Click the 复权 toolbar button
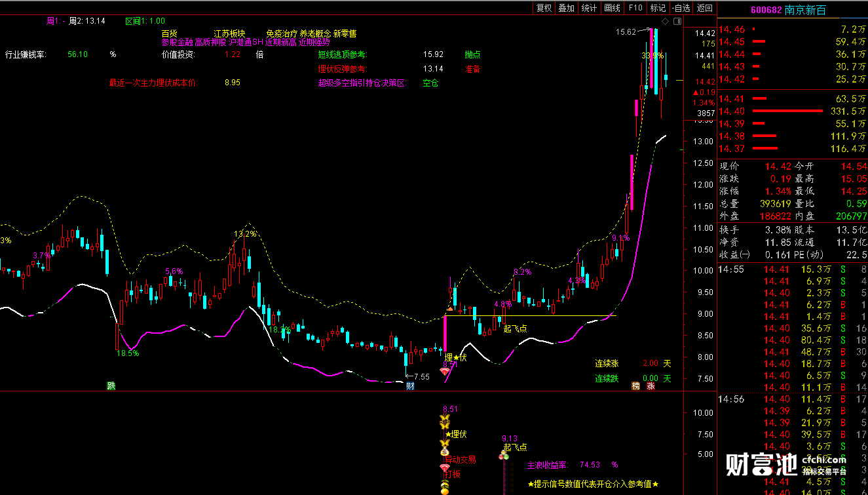Viewport: 868px width, 495px height. pyautogui.click(x=544, y=8)
